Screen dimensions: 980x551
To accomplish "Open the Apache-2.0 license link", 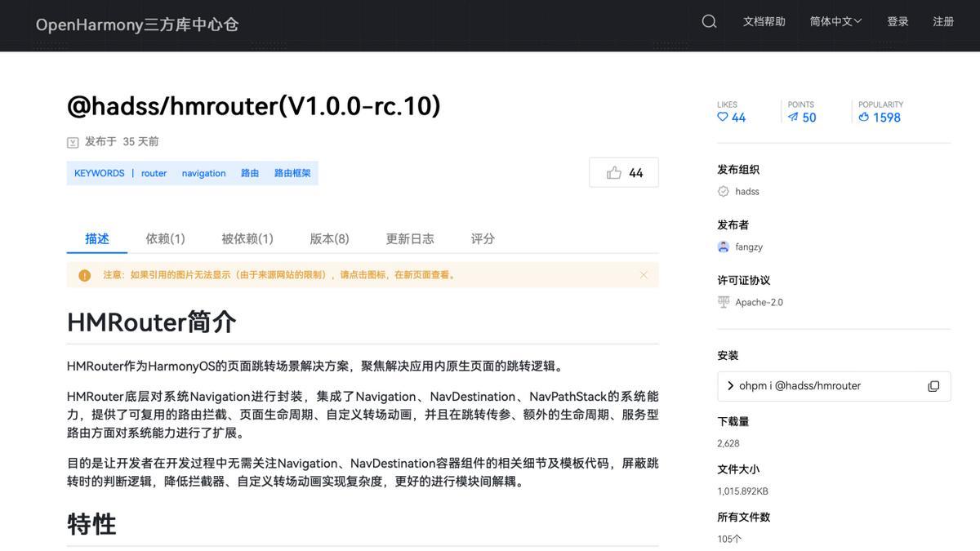I will pyautogui.click(x=759, y=302).
